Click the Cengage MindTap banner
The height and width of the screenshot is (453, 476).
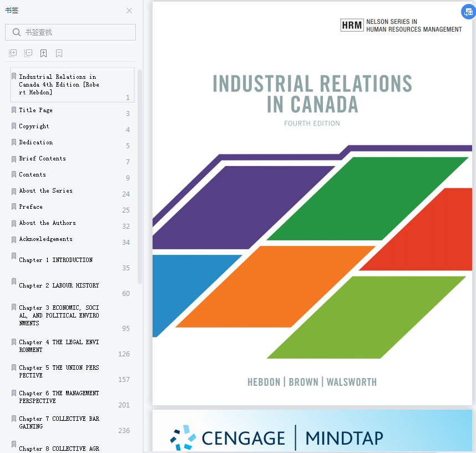tap(312, 431)
